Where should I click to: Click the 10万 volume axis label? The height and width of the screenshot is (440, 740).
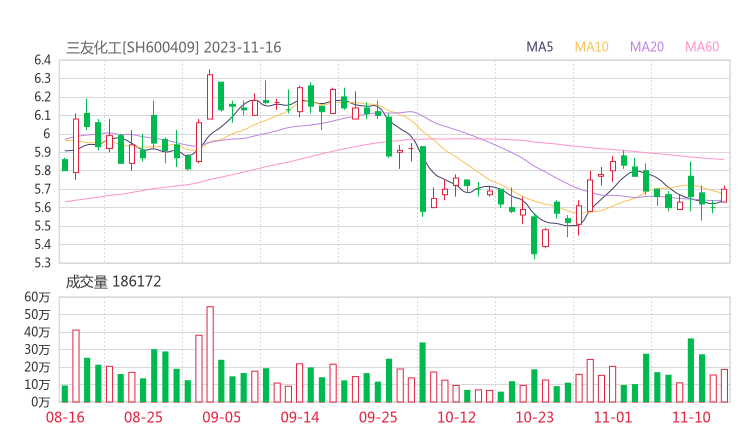click(37, 384)
